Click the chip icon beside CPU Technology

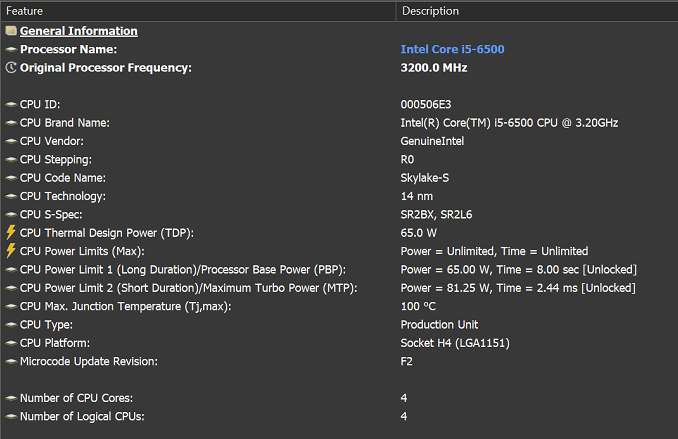[11, 196]
